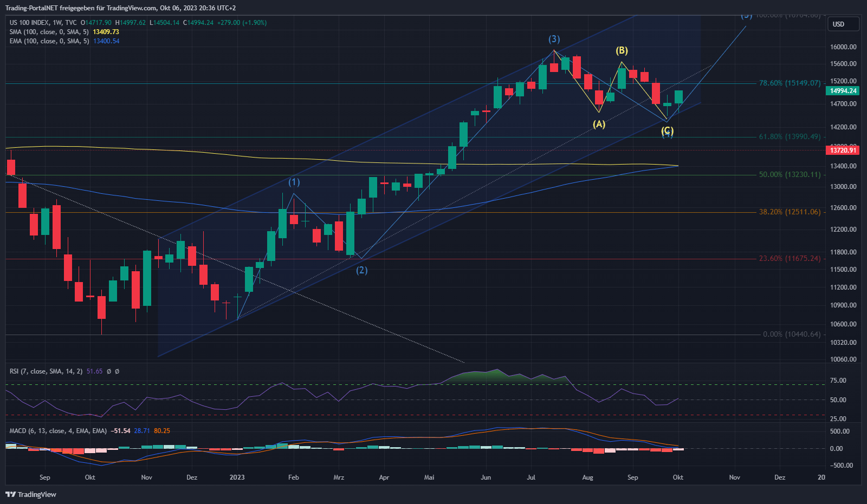Select the SMA 100 indicator legend

49,32
